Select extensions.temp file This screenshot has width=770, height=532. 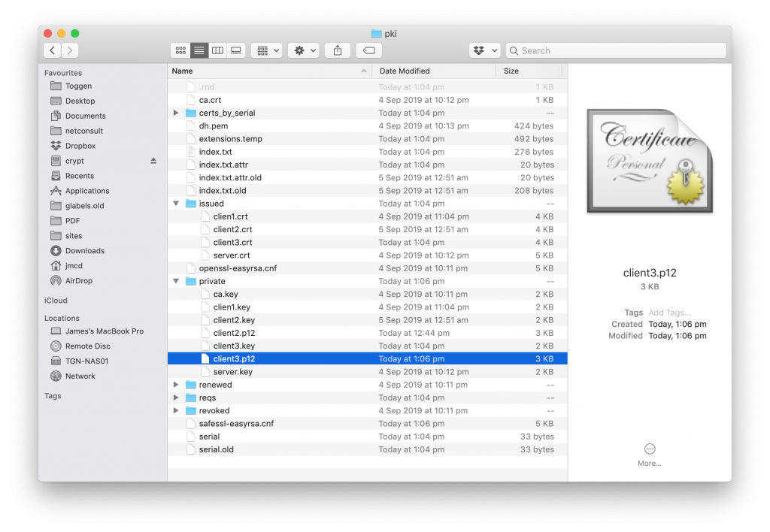pyautogui.click(x=367, y=139)
